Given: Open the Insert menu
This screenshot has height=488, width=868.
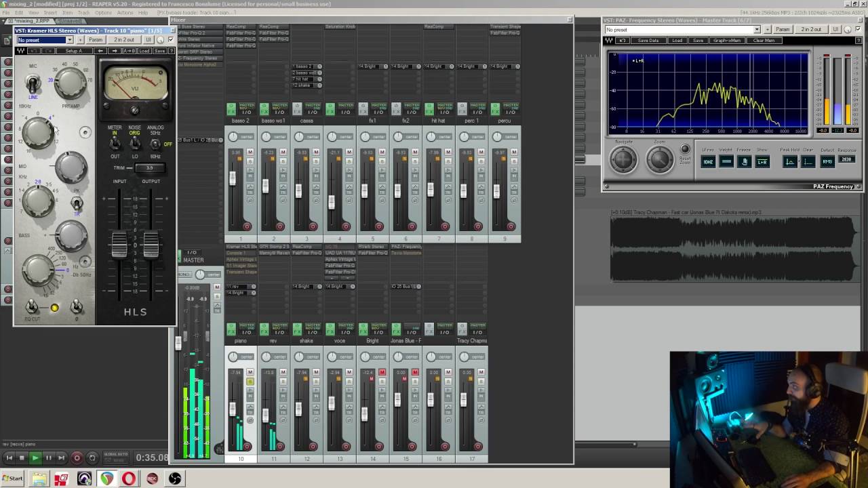Looking at the screenshot, I should pos(51,13).
